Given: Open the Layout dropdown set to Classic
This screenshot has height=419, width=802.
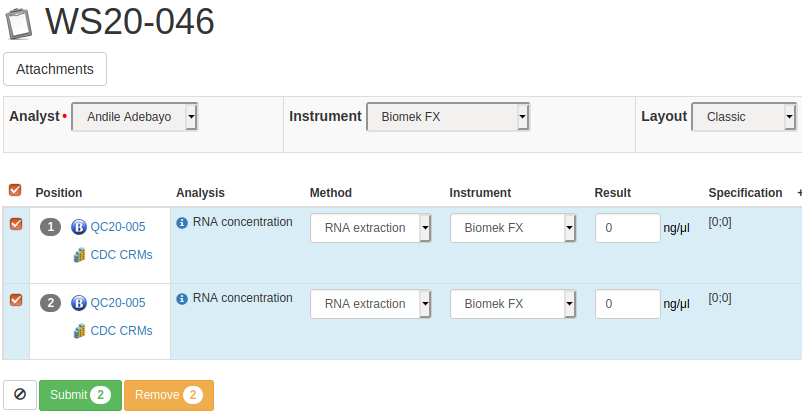Looking at the screenshot, I should tap(744, 117).
